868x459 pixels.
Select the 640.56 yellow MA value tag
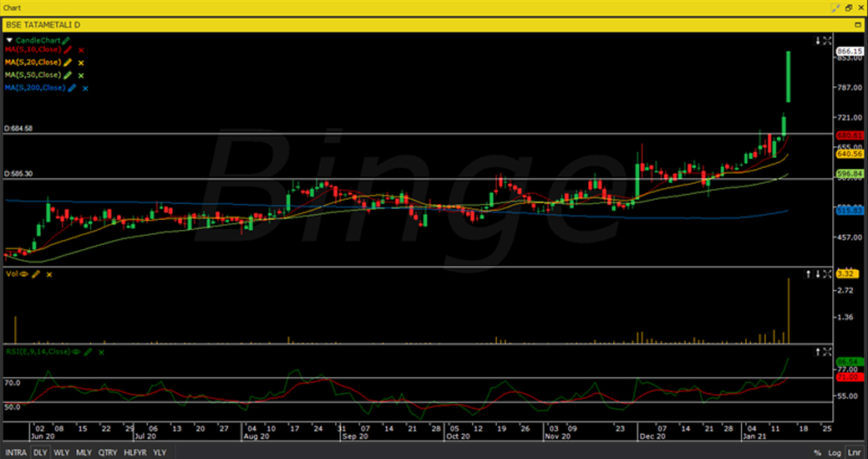(850, 154)
